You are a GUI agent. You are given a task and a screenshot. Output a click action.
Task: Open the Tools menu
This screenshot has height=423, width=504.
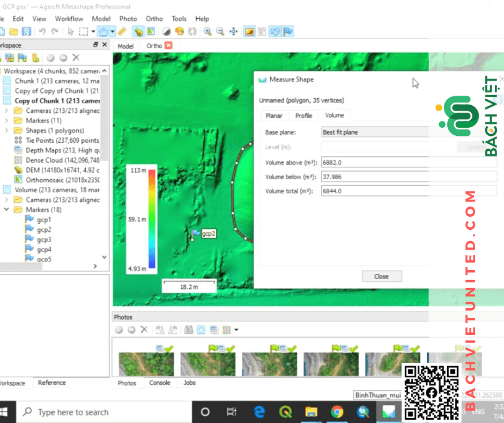[179, 19]
